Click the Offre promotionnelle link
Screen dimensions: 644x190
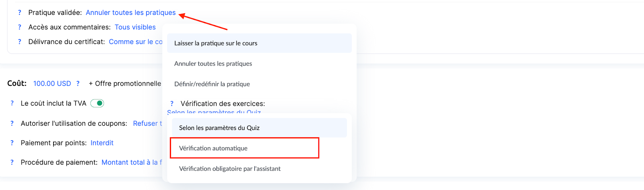[x=125, y=84]
